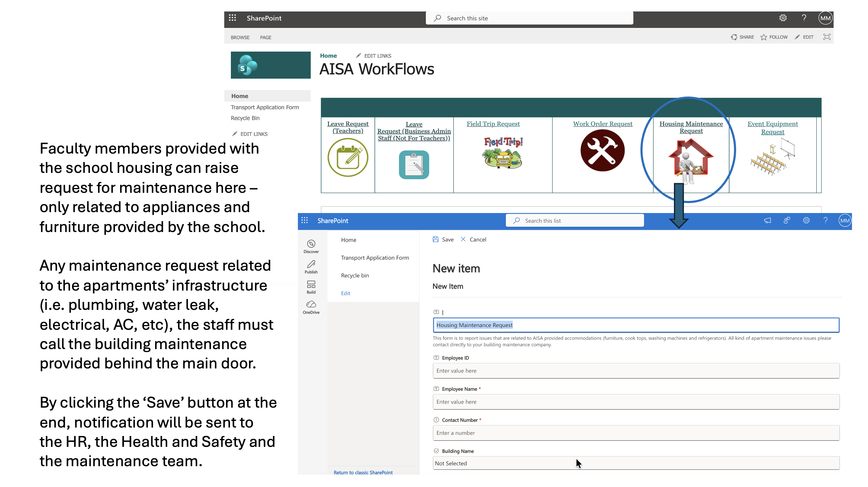
Task: Open Transport Application Form in the classic navigation
Action: click(x=264, y=107)
